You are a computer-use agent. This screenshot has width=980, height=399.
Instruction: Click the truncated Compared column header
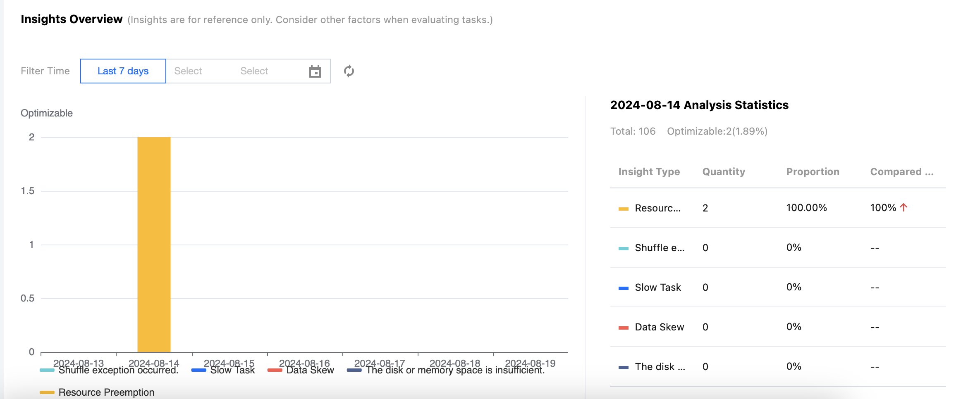[901, 172]
